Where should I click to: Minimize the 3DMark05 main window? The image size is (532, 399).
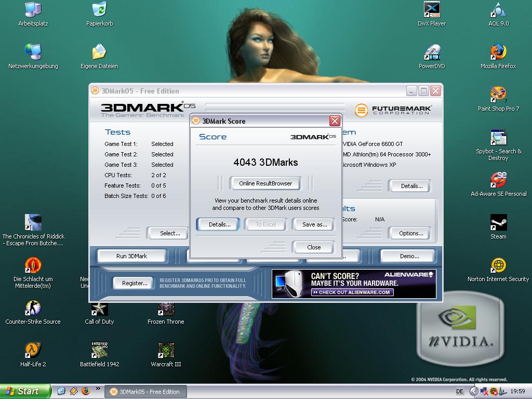click(411, 91)
